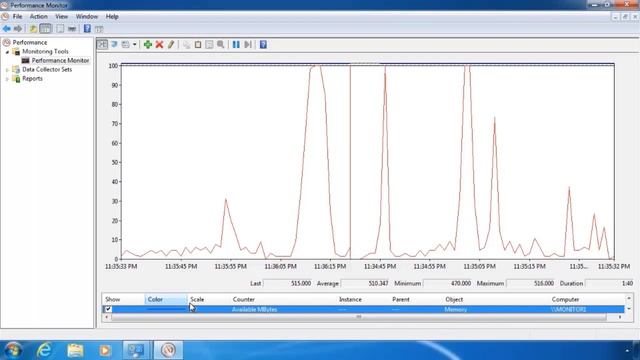Viewport: 640px width, 360px height.
Task: Select Data Collector Sets in tree
Action: pyautogui.click(x=47, y=69)
